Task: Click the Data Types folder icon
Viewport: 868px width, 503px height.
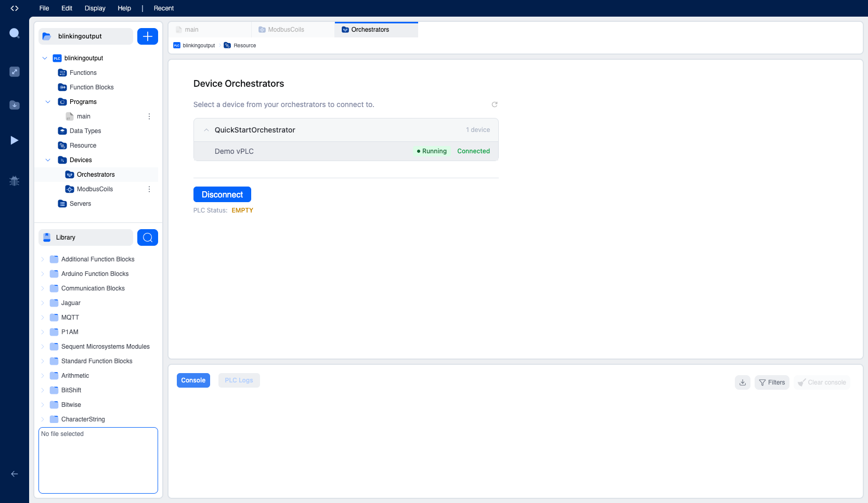Action: 62,131
